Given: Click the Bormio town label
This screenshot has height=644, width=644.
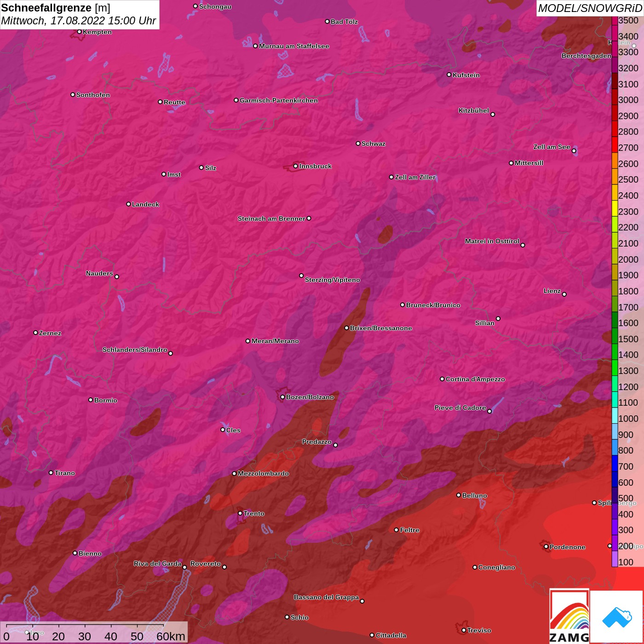Looking at the screenshot, I should pos(106,400).
